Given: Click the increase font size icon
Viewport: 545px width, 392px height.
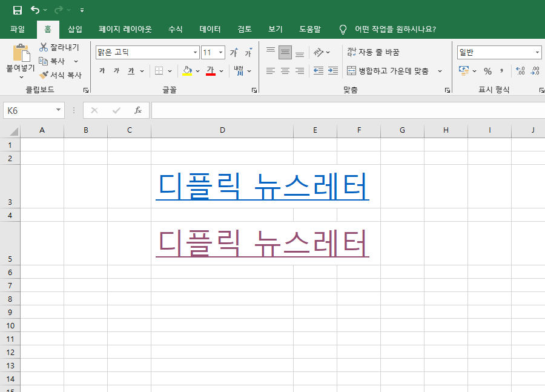Looking at the screenshot, I should [234, 53].
